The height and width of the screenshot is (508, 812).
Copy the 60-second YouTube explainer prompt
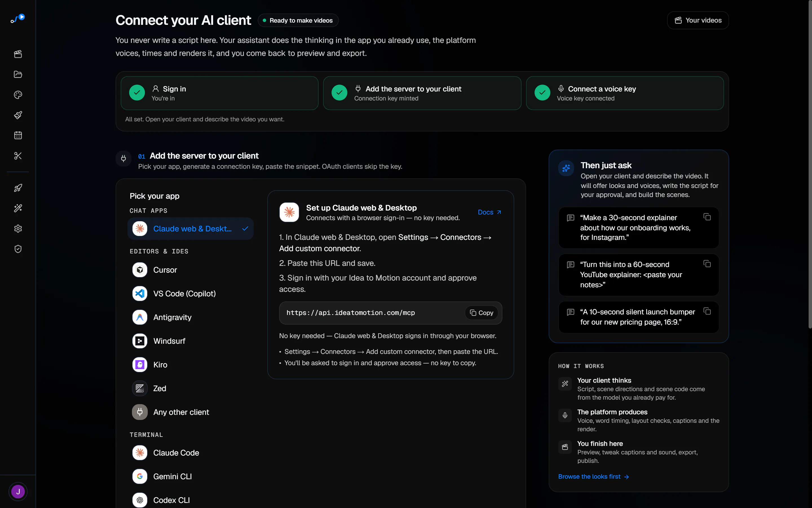coord(707,264)
